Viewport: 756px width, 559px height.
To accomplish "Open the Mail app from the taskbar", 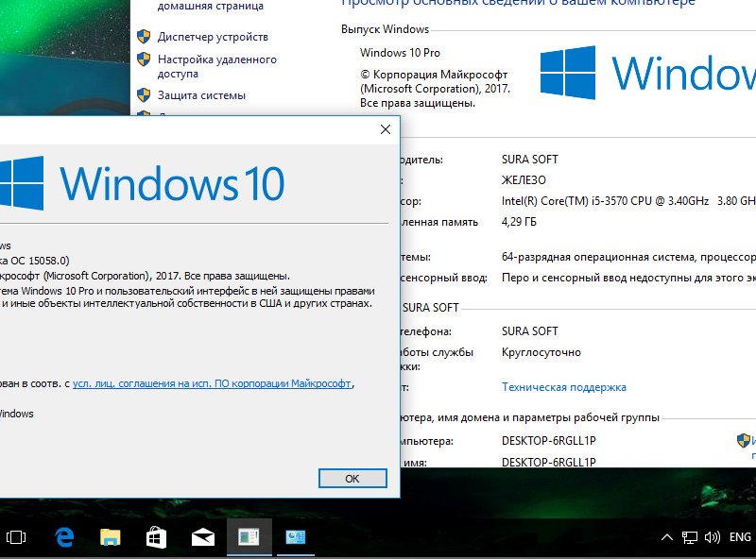I will pyautogui.click(x=203, y=537).
